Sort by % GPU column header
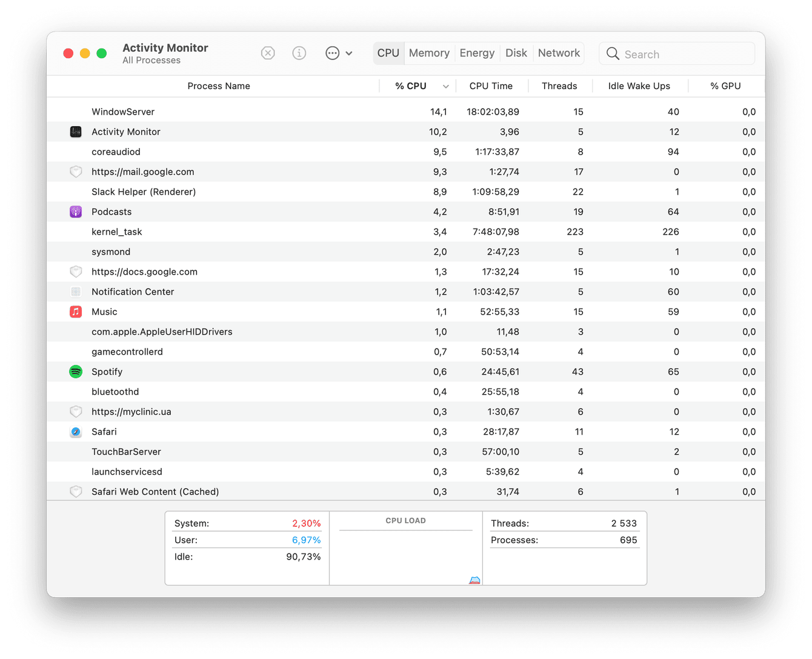The height and width of the screenshot is (659, 812). pyautogui.click(x=725, y=86)
